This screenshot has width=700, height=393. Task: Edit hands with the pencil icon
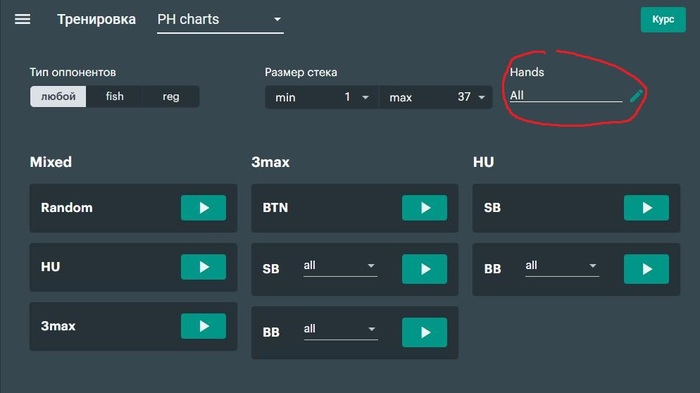(x=636, y=96)
